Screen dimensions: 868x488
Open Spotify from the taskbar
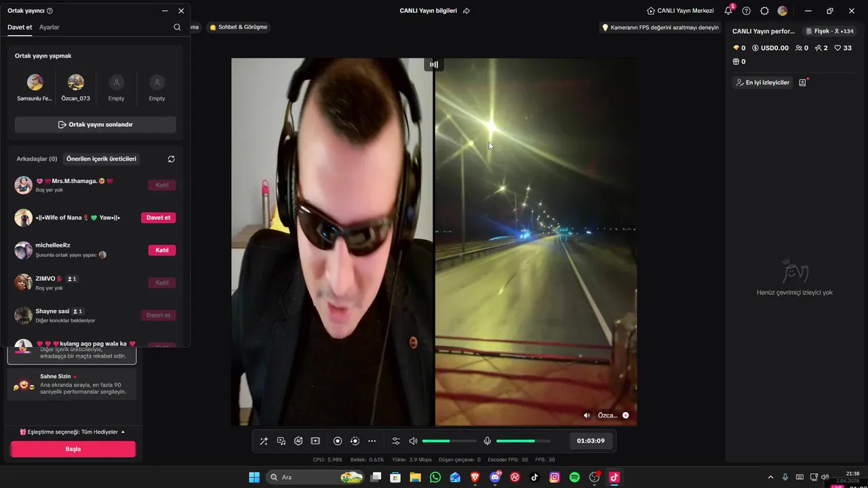click(x=574, y=477)
